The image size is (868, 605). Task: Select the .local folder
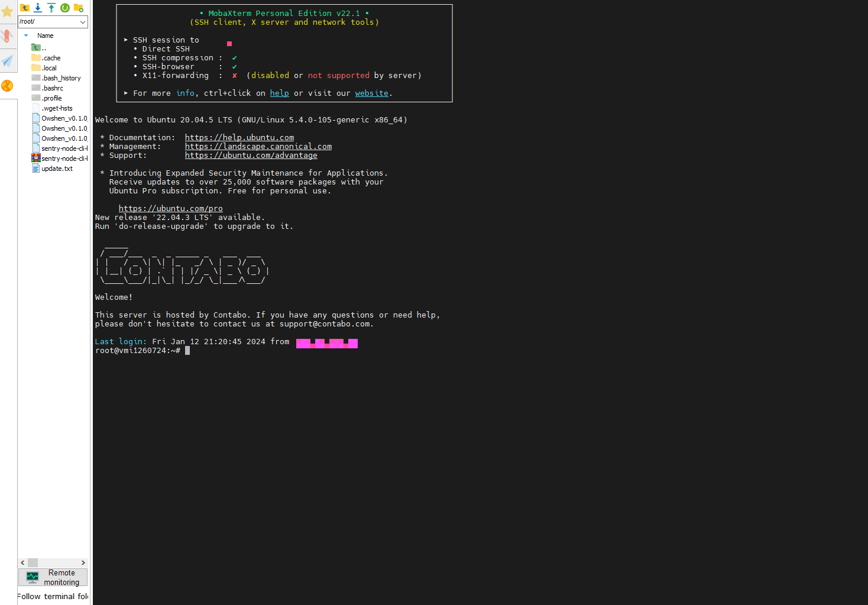point(44,68)
